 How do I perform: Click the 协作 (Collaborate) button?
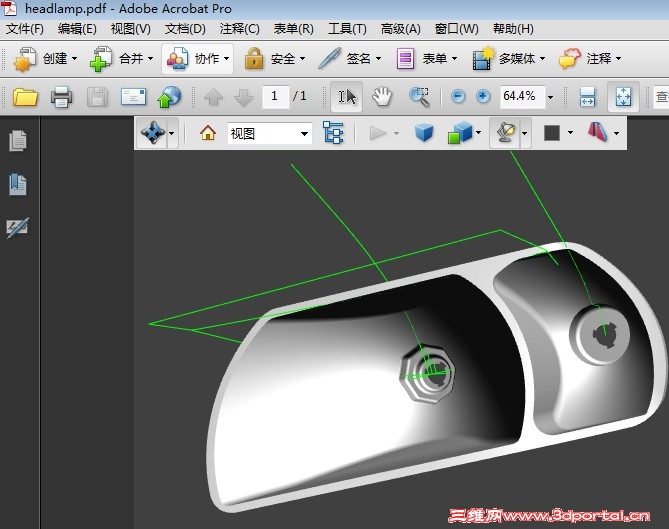pyautogui.click(x=198, y=59)
